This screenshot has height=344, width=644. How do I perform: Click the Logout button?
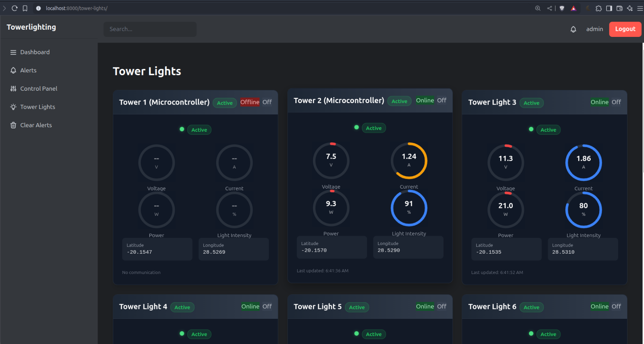click(625, 29)
